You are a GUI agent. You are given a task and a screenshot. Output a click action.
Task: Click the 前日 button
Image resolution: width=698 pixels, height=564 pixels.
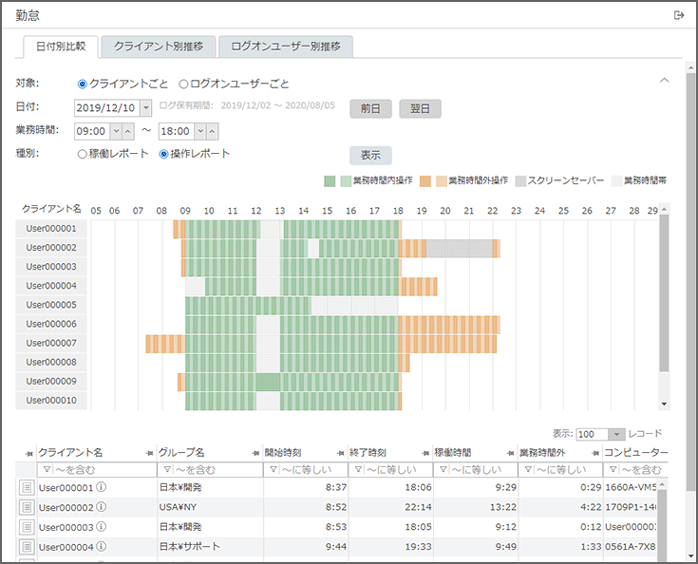click(370, 109)
